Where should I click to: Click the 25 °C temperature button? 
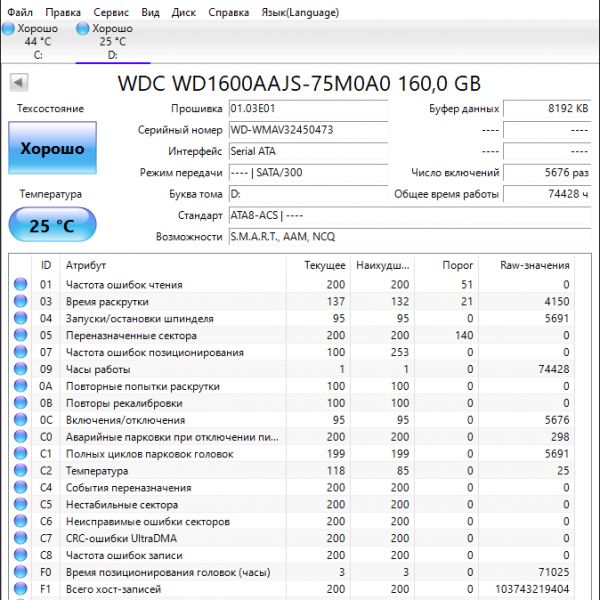point(52,225)
